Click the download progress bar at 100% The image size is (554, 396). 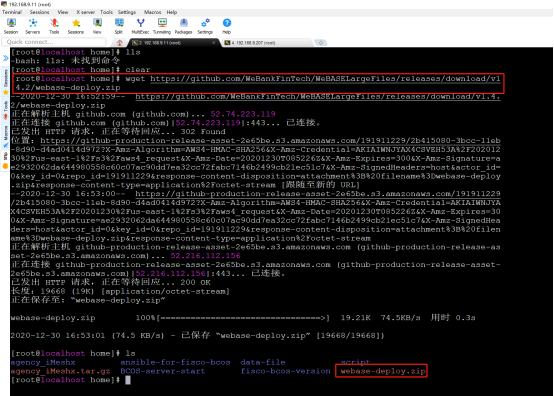click(243, 318)
